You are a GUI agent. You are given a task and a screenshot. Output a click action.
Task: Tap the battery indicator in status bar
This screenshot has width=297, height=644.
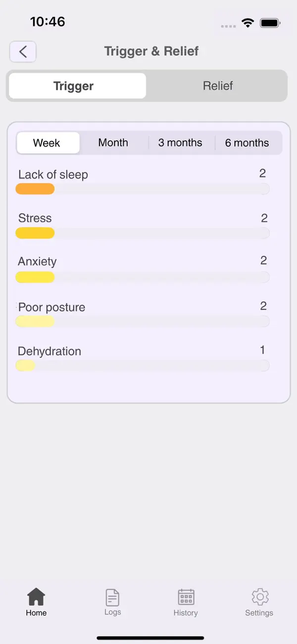[270, 22]
